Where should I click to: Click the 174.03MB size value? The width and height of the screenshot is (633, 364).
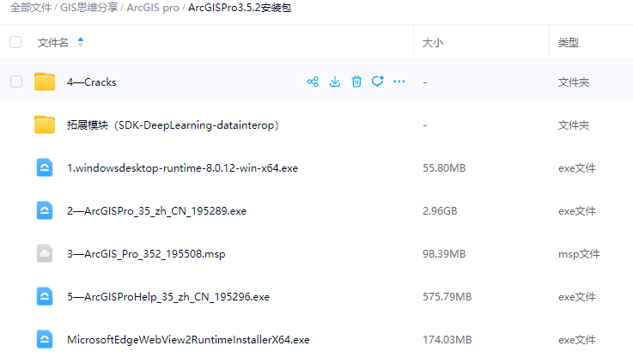point(447,340)
